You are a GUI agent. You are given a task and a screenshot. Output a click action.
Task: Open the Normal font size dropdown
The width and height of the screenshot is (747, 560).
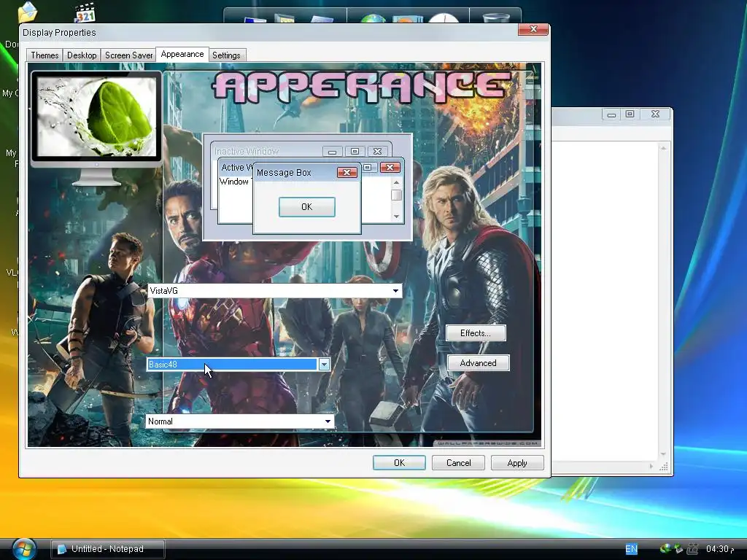239,421
